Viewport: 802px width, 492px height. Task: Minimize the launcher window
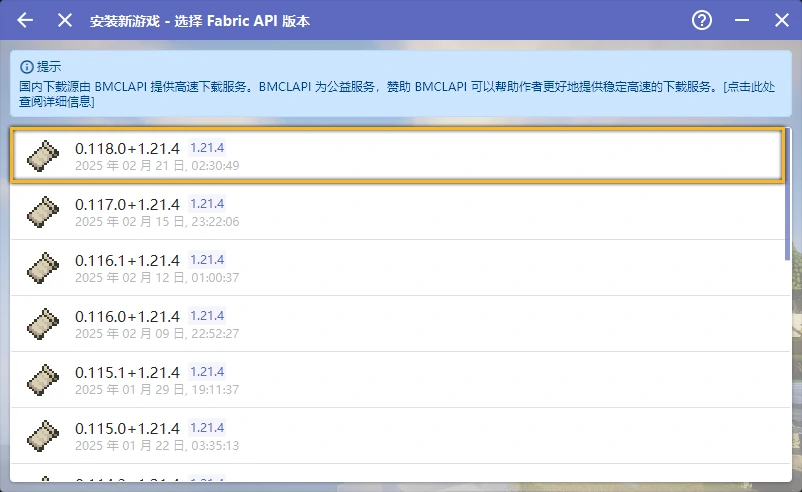tap(742, 20)
